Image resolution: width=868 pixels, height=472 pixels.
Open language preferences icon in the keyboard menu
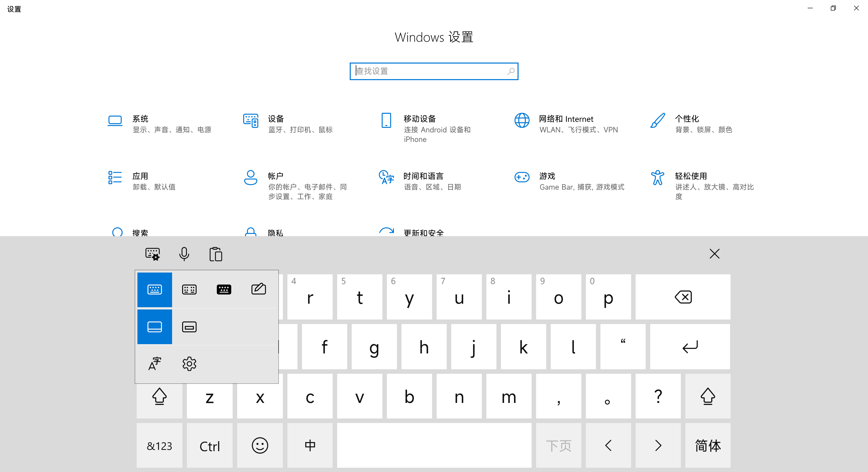[155, 364]
